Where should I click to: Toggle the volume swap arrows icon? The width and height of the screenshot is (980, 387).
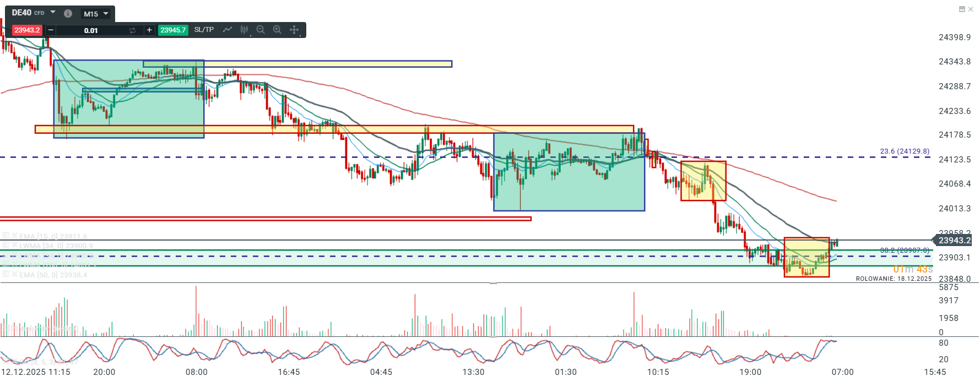132,30
